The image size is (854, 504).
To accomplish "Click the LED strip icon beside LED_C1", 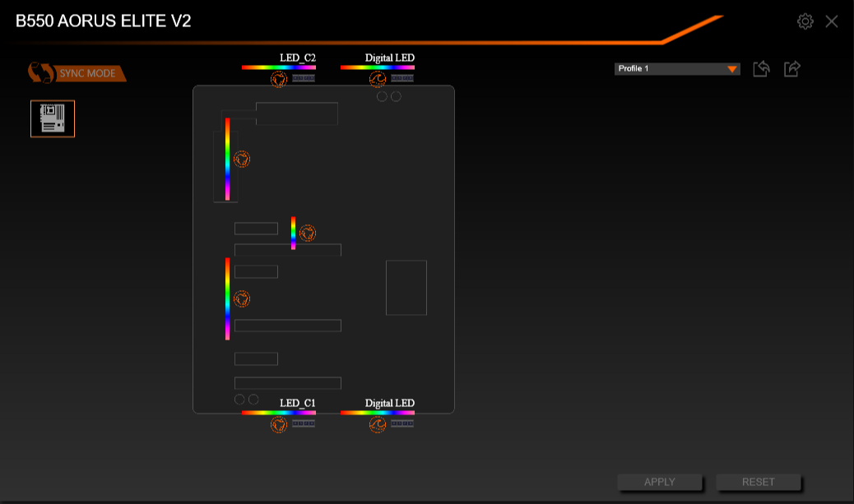I will coord(304,423).
